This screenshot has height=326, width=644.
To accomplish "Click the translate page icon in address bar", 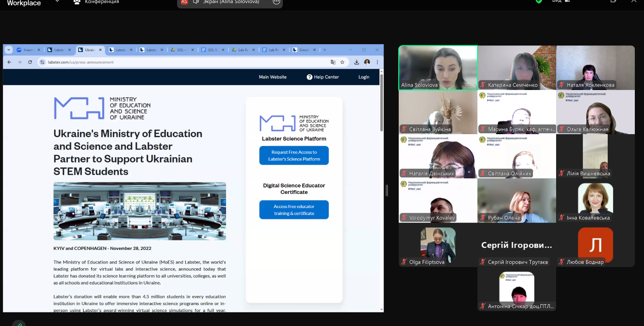I will (x=333, y=62).
